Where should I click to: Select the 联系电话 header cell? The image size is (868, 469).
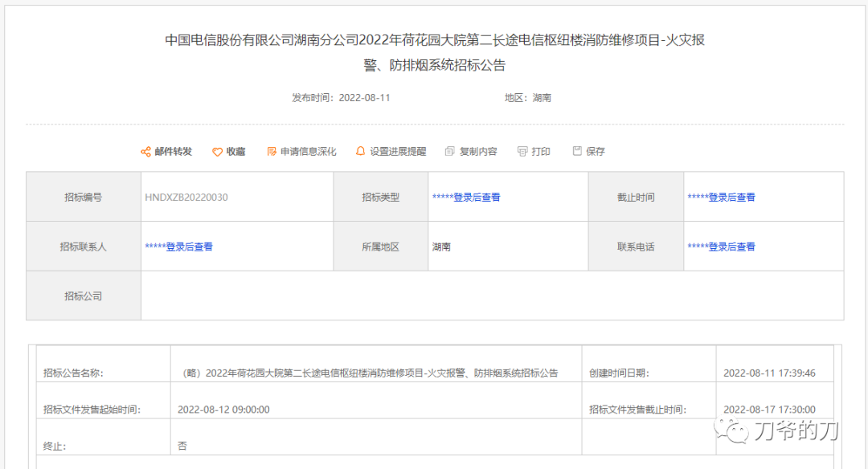coord(636,247)
